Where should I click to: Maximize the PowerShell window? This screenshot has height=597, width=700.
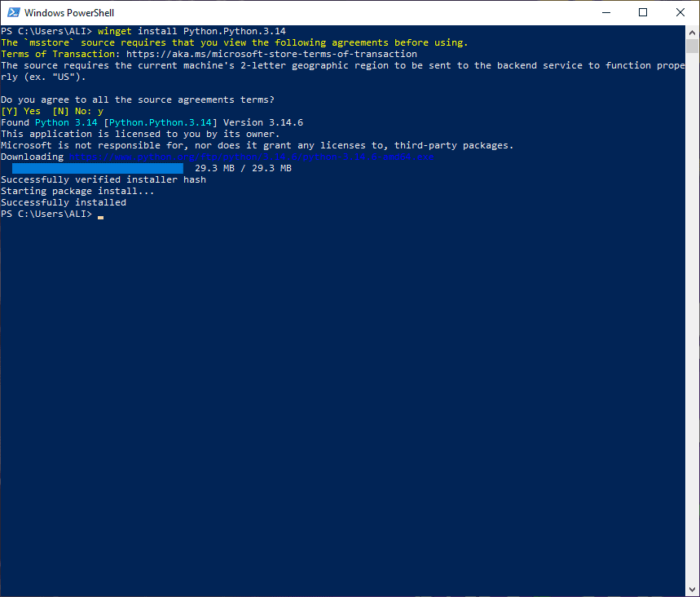pyautogui.click(x=643, y=12)
